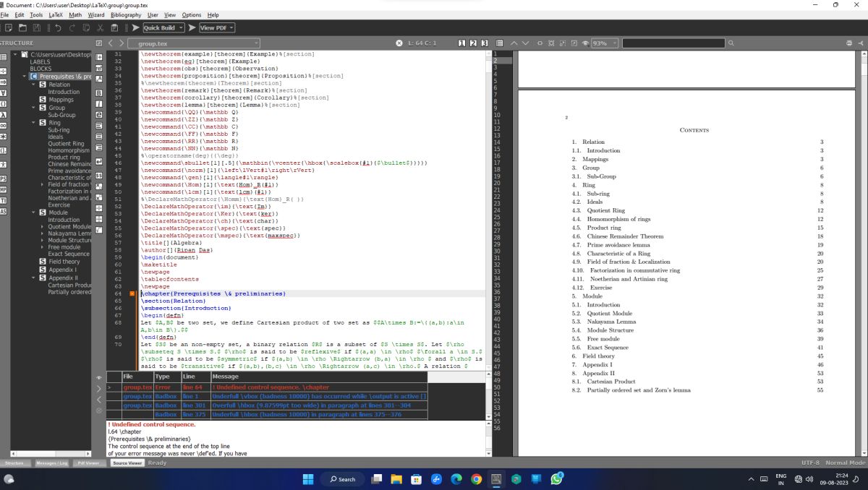This screenshot has width=868, height=490.
Task: Toggle the Structure panel view
Action: [14, 463]
